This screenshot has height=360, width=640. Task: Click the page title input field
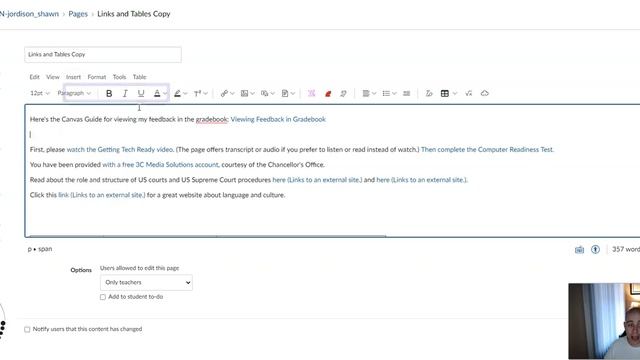coord(103,55)
